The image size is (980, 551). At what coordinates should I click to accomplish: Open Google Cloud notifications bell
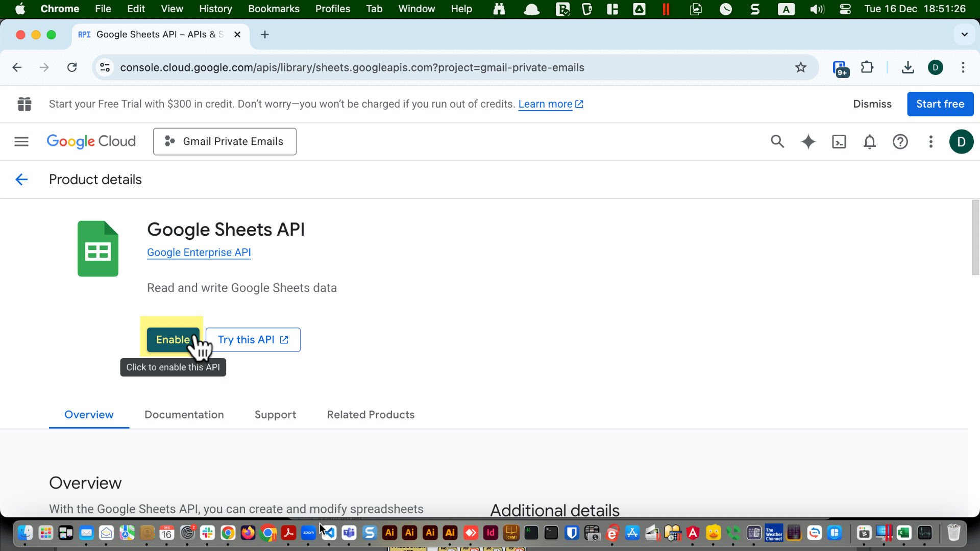pos(869,141)
